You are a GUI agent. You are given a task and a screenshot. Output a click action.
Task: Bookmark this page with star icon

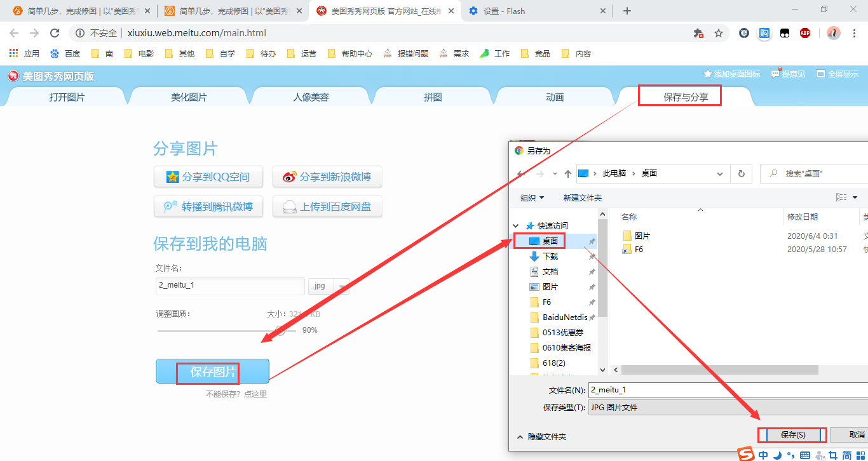[x=719, y=33]
